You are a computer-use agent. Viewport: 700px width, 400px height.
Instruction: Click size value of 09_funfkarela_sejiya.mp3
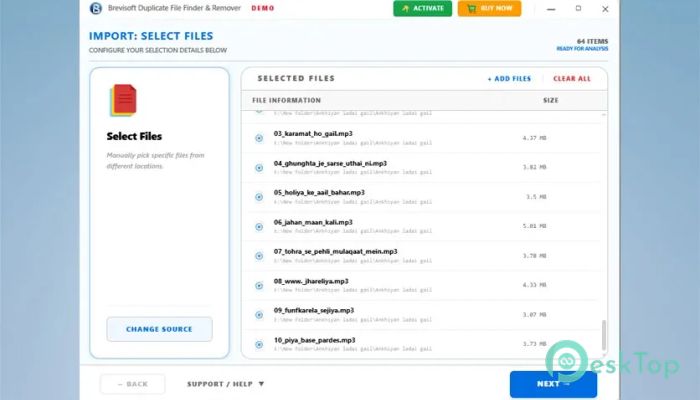coord(534,315)
